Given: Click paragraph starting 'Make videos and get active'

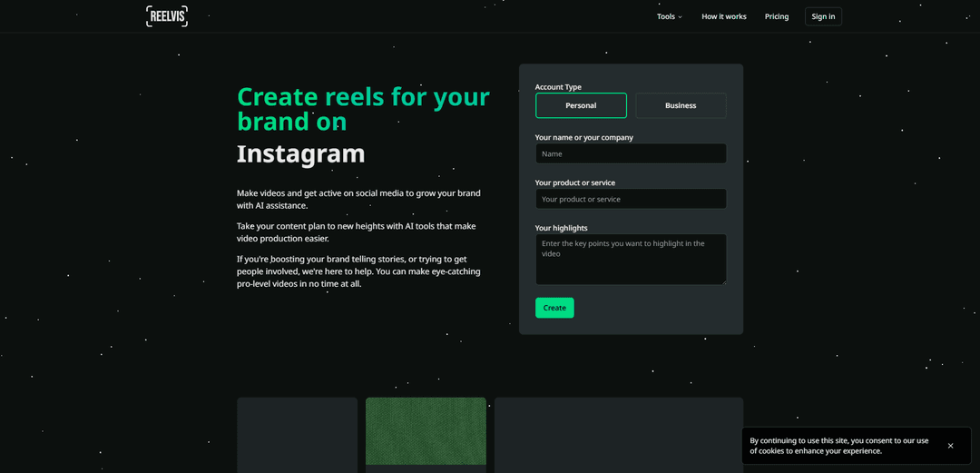Looking at the screenshot, I should click(358, 199).
